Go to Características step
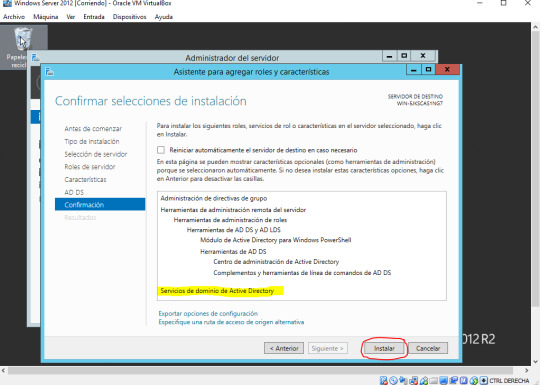This screenshot has height=385, width=540. tap(85, 179)
